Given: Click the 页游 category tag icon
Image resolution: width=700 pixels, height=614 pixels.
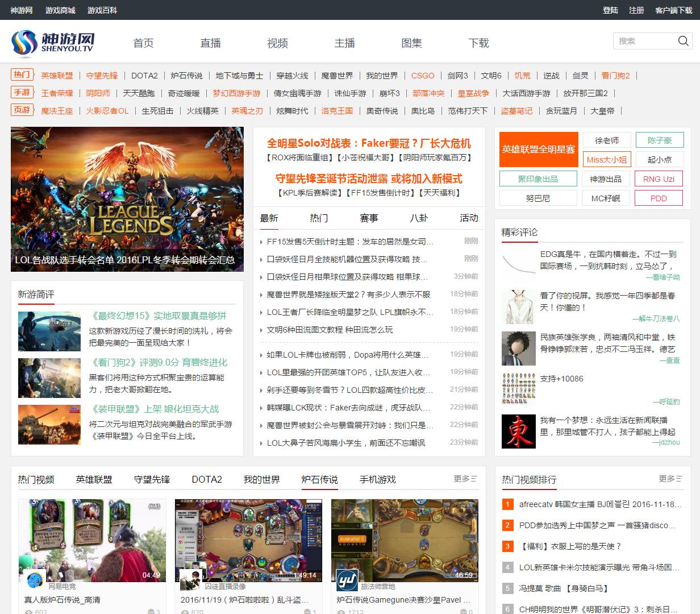Looking at the screenshot, I should click(22, 110).
